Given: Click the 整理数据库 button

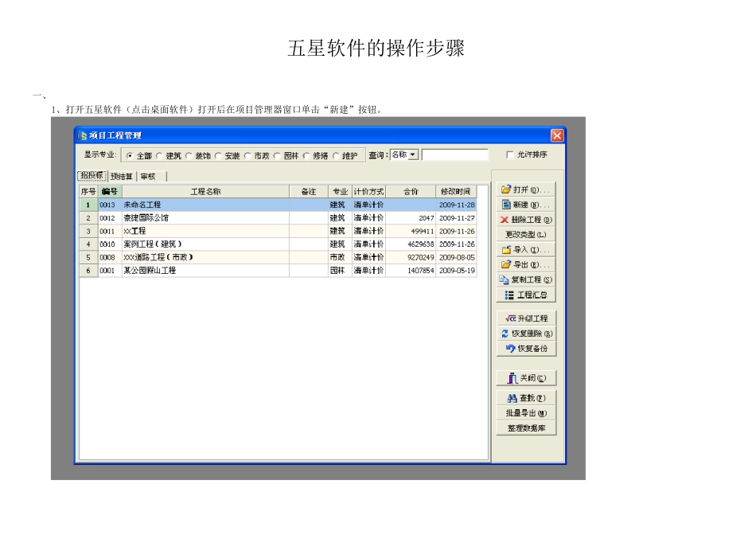Looking at the screenshot, I should pos(526,428).
